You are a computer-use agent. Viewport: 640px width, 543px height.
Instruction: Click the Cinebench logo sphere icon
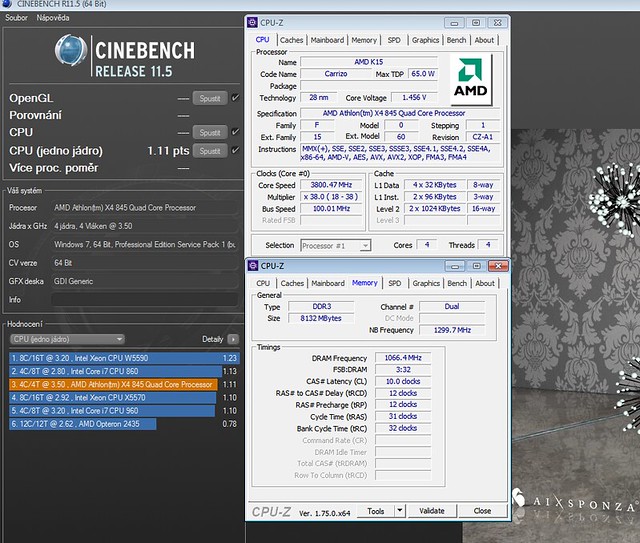click(x=71, y=51)
